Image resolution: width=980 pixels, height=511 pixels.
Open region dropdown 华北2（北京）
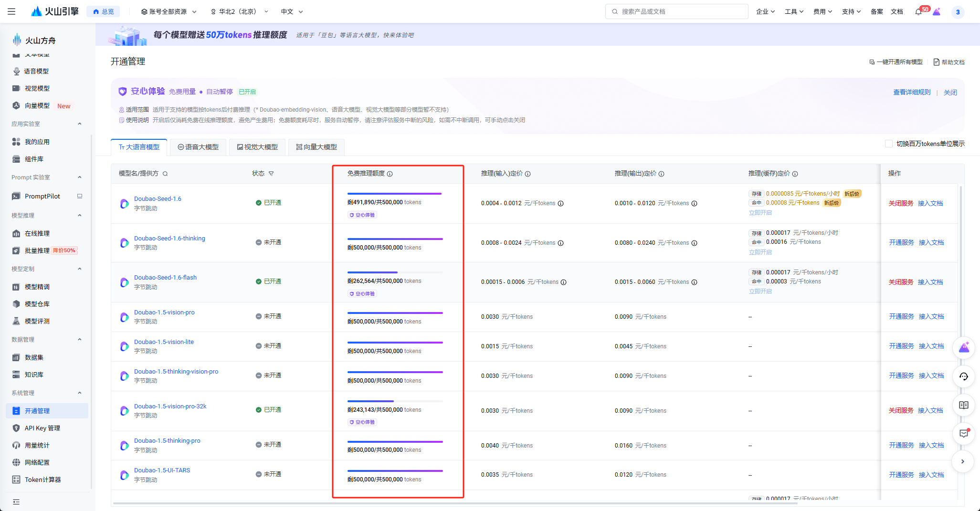click(x=240, y=11)
